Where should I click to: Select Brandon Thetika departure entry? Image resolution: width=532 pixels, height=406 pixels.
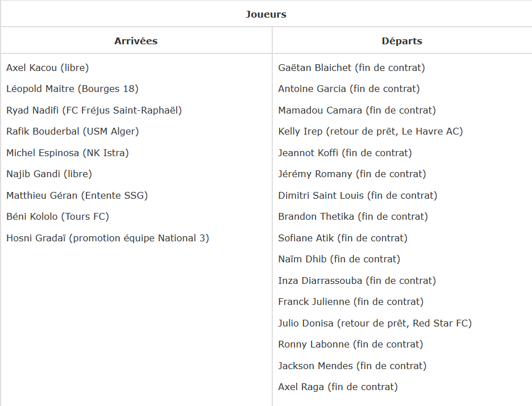[353, 216]
